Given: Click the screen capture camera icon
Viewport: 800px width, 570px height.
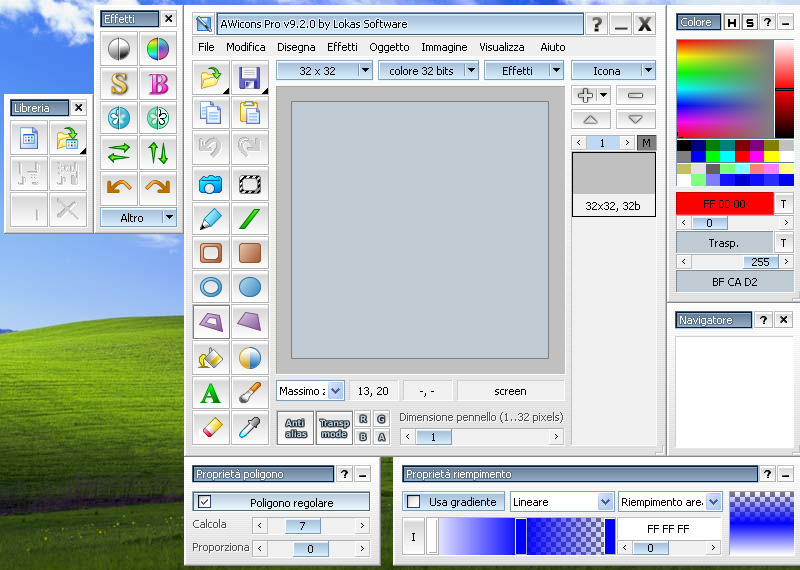Looking at the screenshot, I should 210,184.
